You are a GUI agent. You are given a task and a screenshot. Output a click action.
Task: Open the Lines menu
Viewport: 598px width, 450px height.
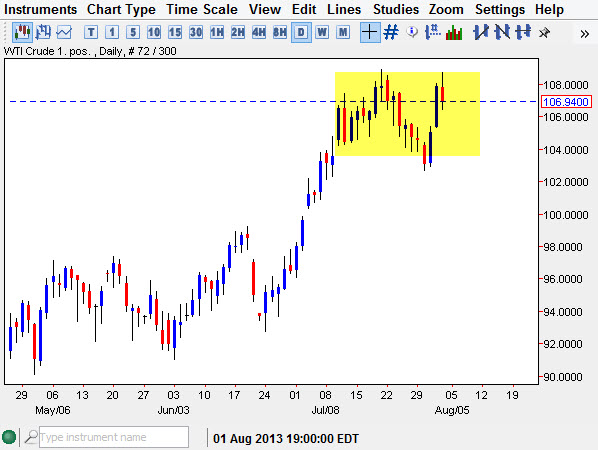point(344,10)
